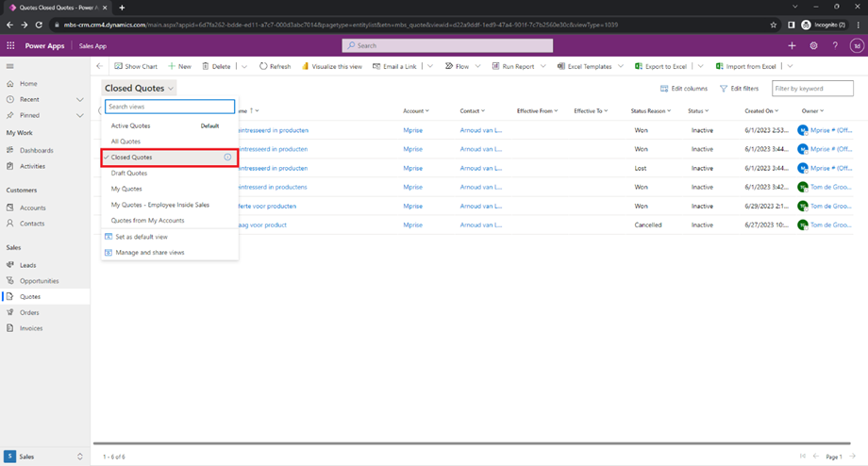Screen dimensions: 868x466
Task: Open the Created On column menu
Action: (x=761, y=111)
